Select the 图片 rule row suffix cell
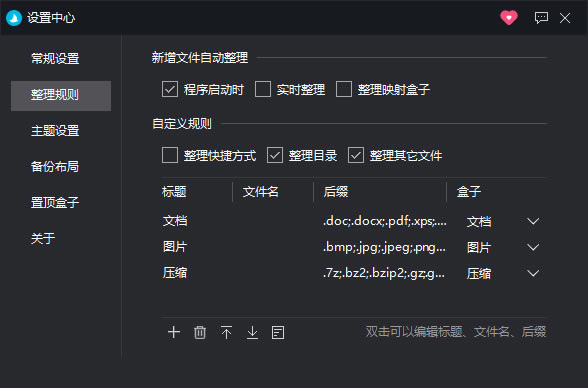Screen dimensions: 588x388 tap(384, 247)
